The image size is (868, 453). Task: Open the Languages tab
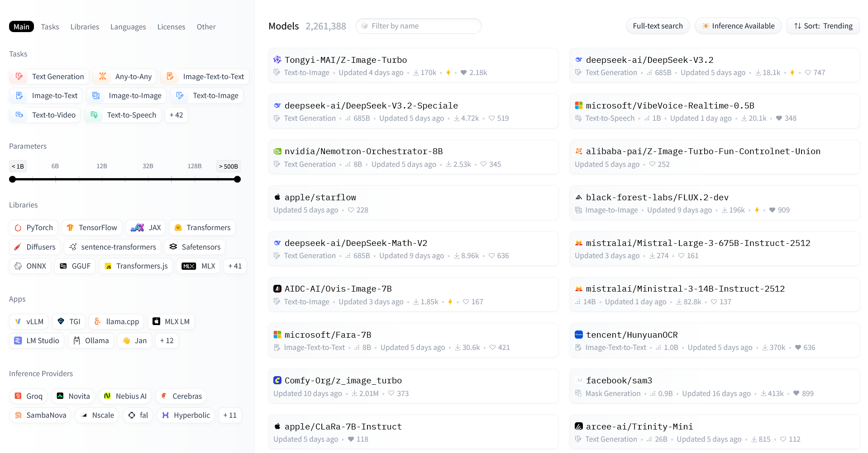pyautogui.click(x=128, y=27)
